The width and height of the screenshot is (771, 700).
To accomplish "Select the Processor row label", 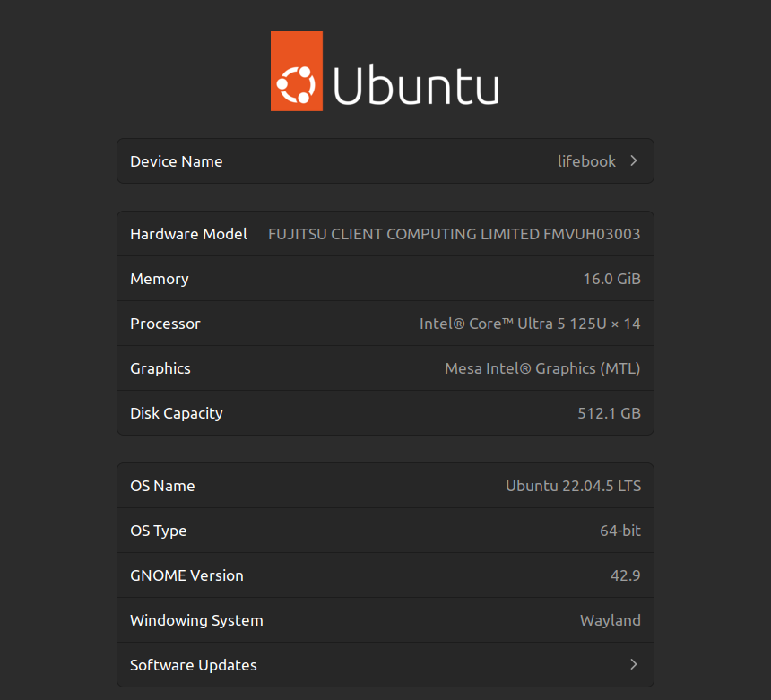I will [x=165, y=324].
